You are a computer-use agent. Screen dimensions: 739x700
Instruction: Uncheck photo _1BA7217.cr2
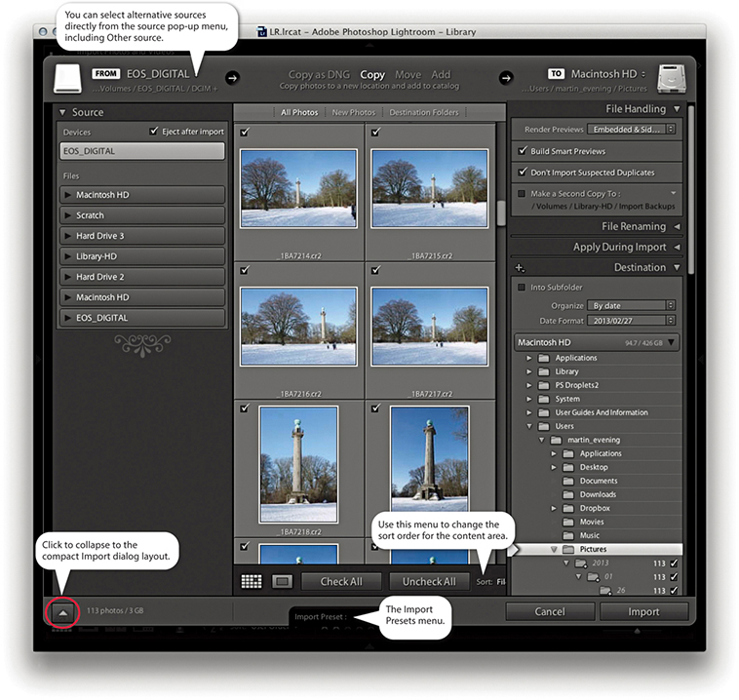click(x=375, y=270)
